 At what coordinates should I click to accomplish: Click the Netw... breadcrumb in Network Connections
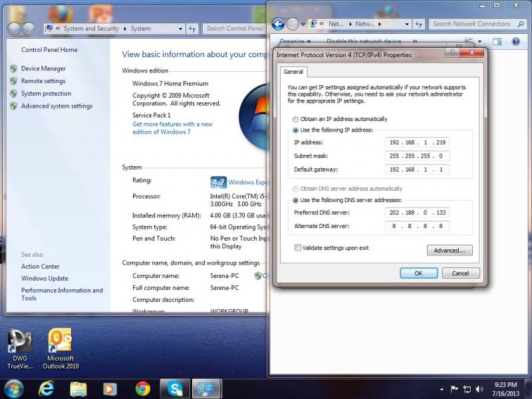click(x=364, y=24)
